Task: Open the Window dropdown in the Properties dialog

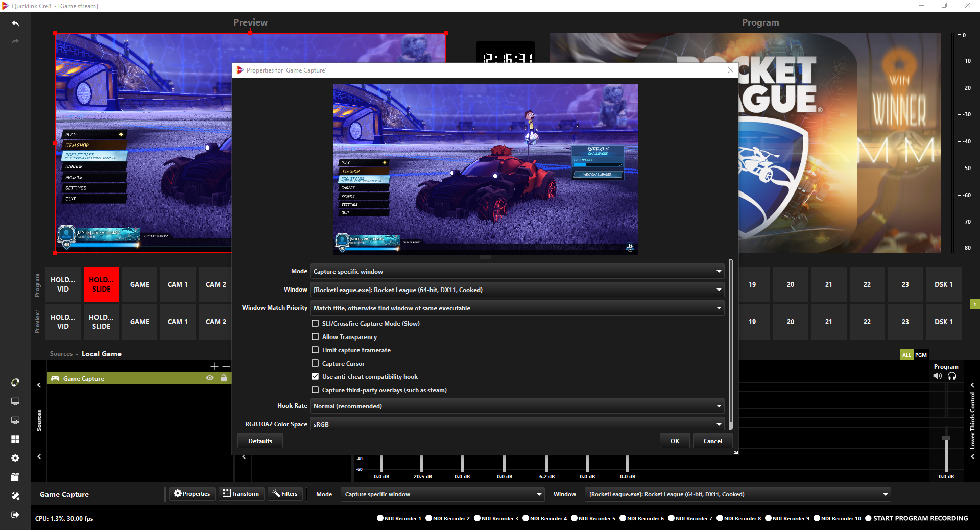Action: [x=517, y=290]
